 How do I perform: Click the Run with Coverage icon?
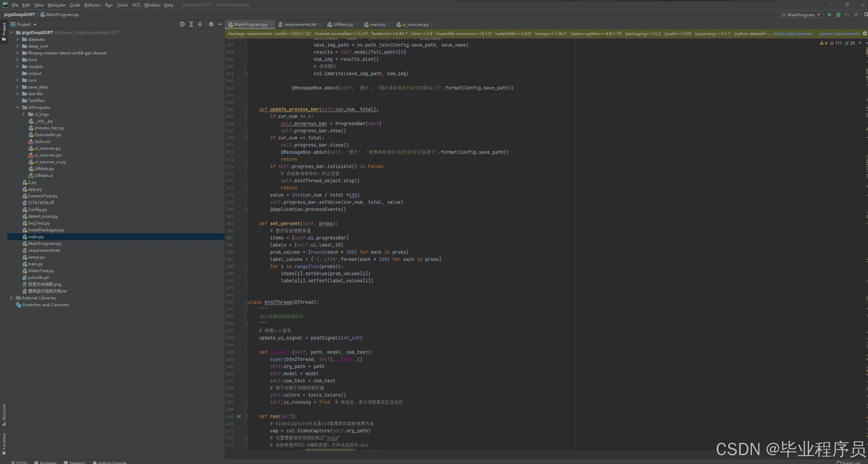[847, 15]
